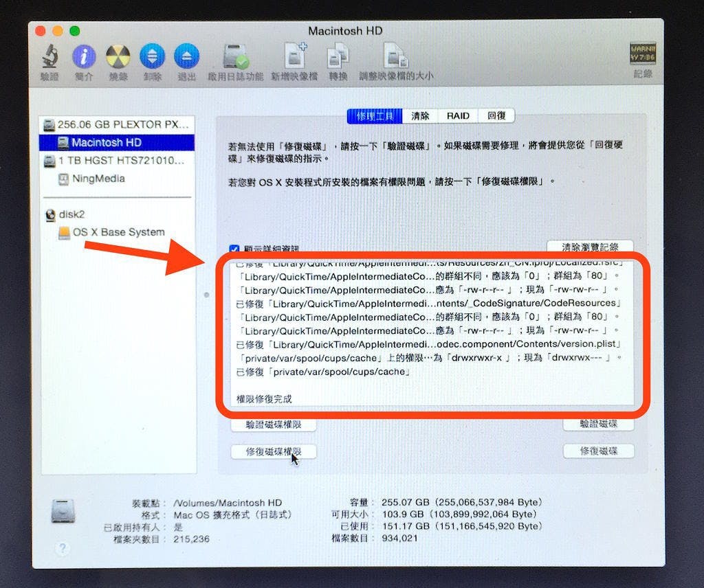Switch to the Erase (清除) tab

(x=420, y=116)
